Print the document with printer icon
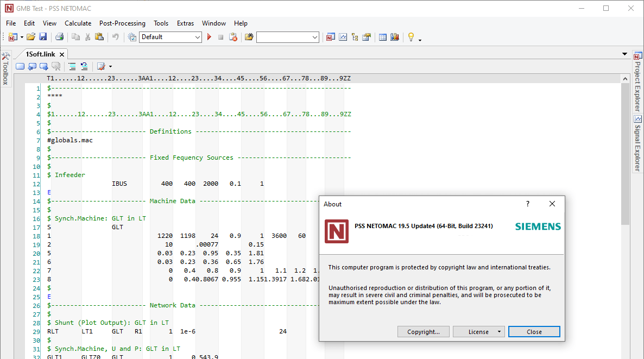The image size is (644, 359). tap(60, 37)
